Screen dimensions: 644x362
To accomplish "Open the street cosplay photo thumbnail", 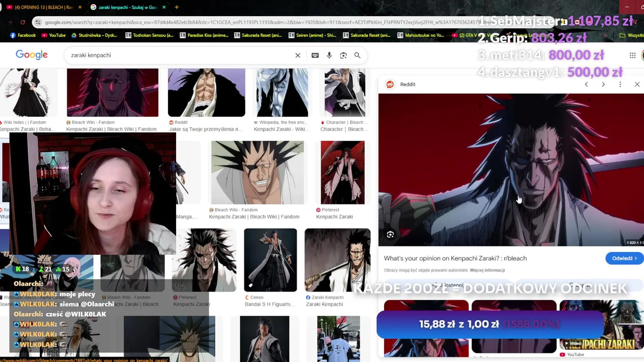I will click(339, 339).
